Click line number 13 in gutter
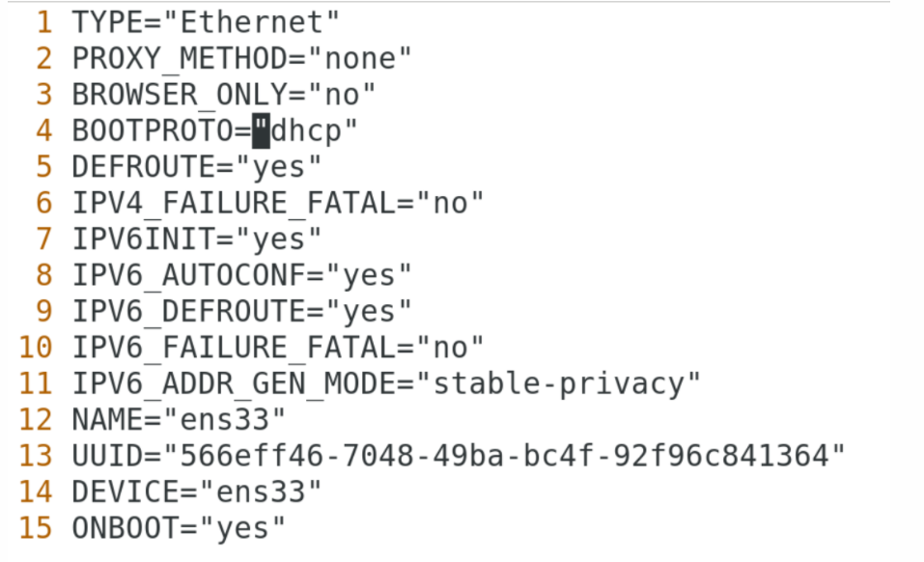The image size is (924, 562). pos(36,456)
